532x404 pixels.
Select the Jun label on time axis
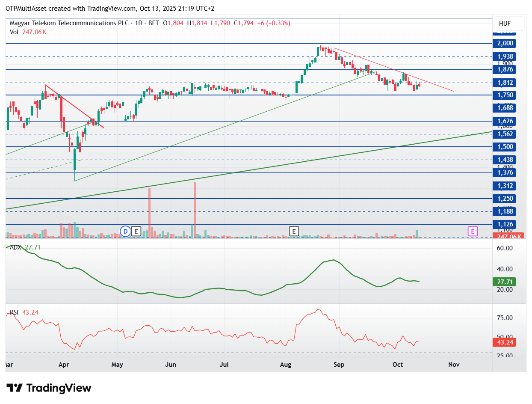click(x=170, y=365)
